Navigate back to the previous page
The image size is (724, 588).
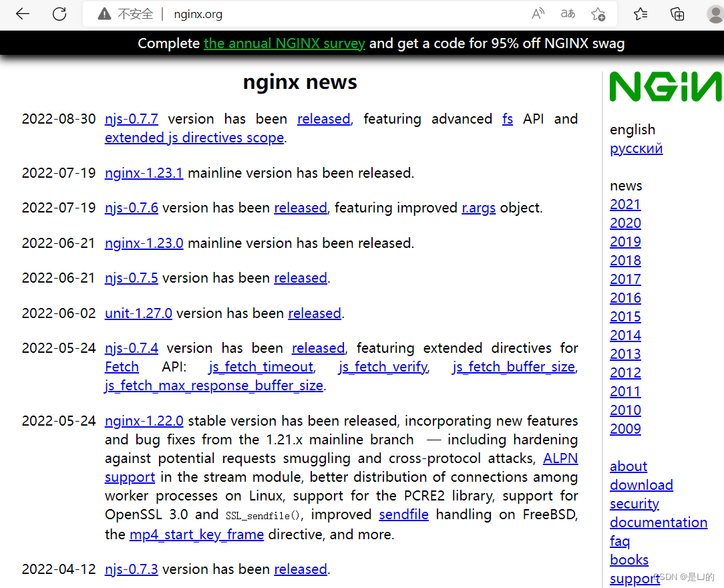[22, 13]
